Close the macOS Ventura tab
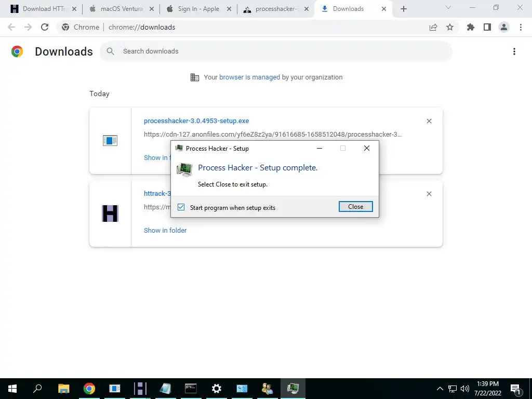The width and height of the screenshot is (532, 399). 152,9
